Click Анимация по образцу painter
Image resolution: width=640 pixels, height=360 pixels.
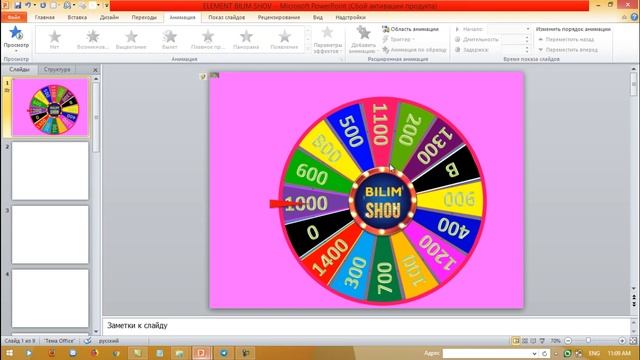414,50
